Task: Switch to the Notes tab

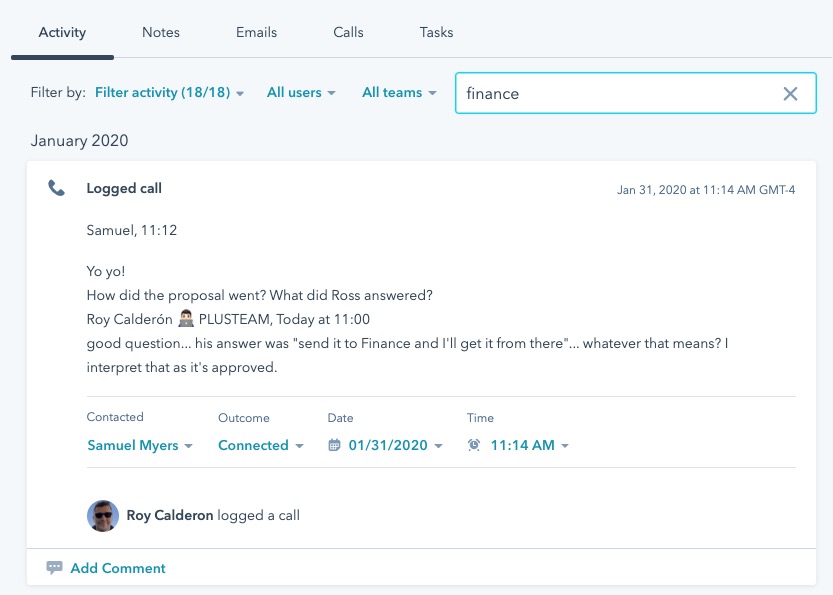Action: [161, 32]
